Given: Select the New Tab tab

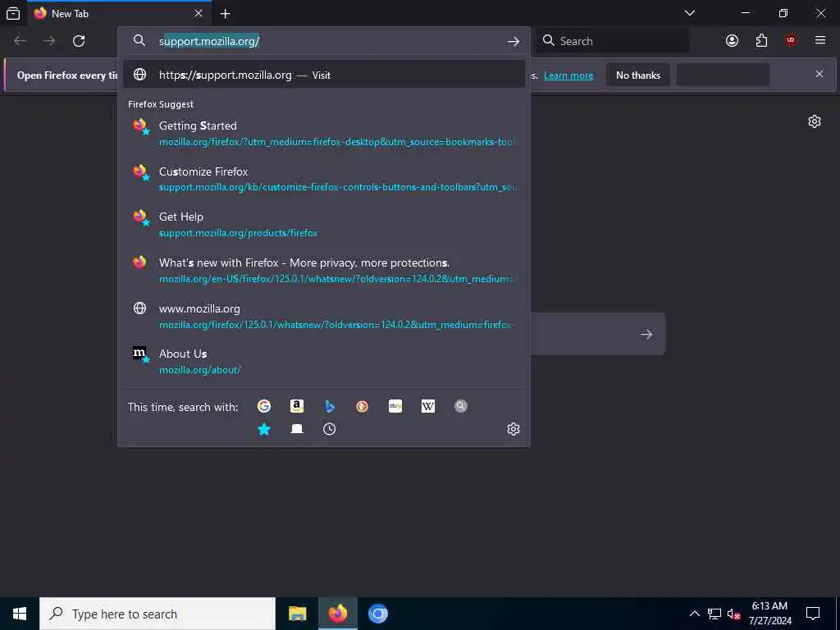Looking at the screenshot, I should tap(119, 13).
